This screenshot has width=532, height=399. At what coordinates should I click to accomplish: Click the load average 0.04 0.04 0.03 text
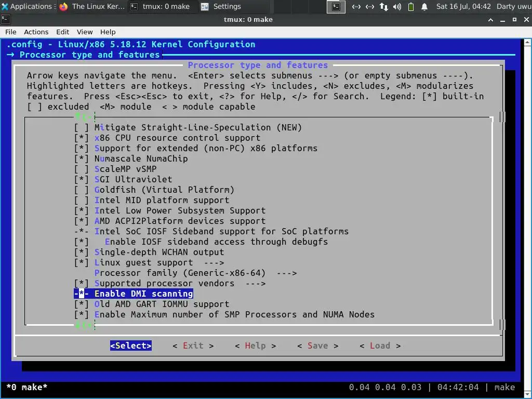click(385, 388)
